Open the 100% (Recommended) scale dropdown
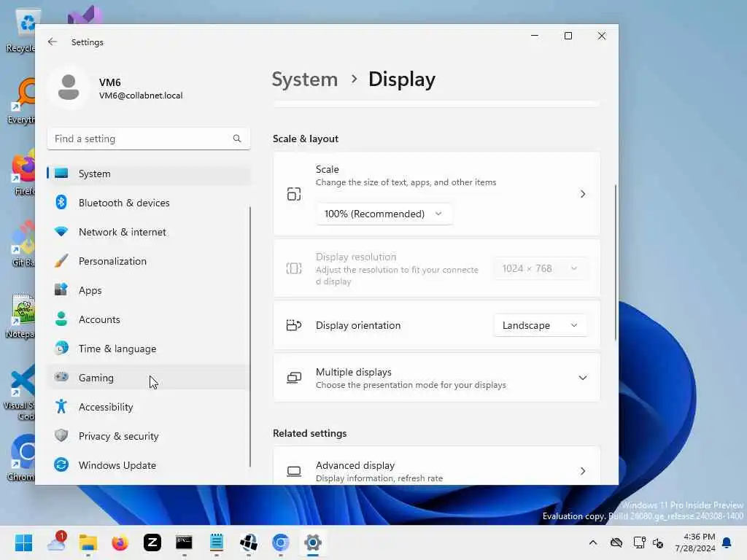 384,214
